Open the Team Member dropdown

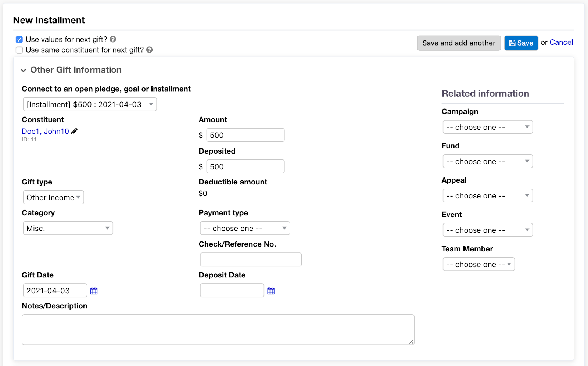[x=478, y=265]
